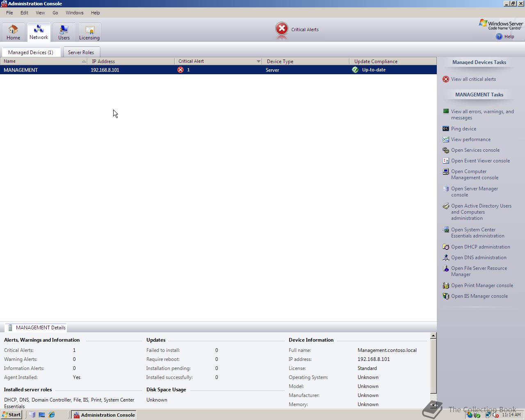Click the Help question mark icon

point(499,37)
